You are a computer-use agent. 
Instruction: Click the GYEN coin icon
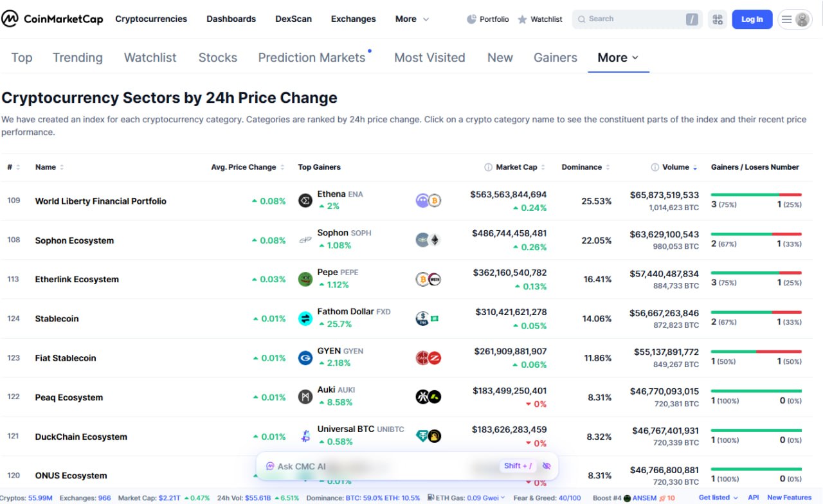[305, 357]
